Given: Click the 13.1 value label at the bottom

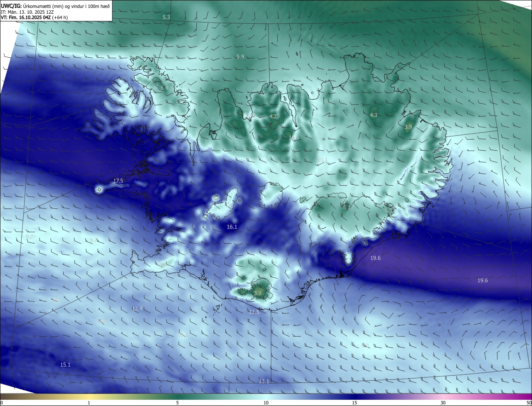Looking at the screenshot, I should 264,382.
